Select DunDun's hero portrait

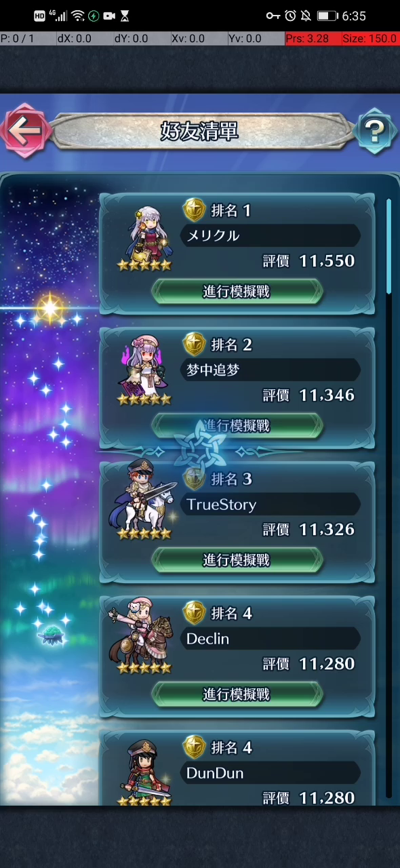[144, 772]
